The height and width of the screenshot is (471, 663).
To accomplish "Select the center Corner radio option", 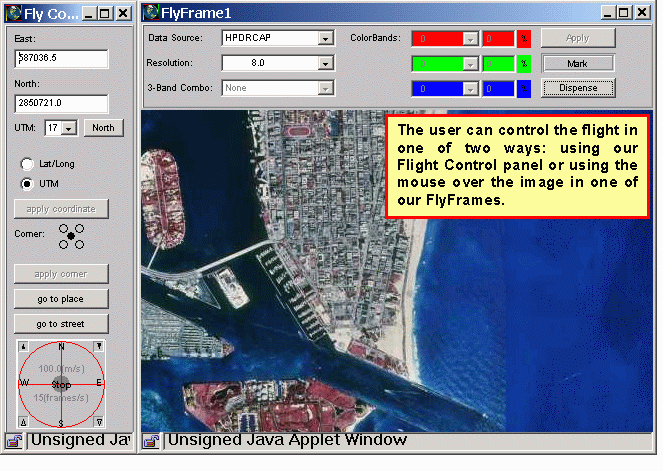I will click(x=70, y=236).
